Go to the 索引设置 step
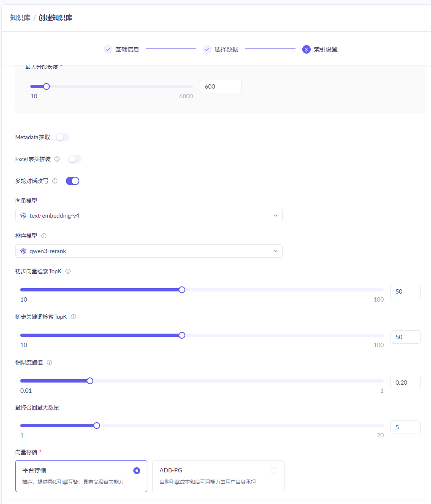Image resolution: width=431 pixels, height=504 pixels. click(320, 49)
